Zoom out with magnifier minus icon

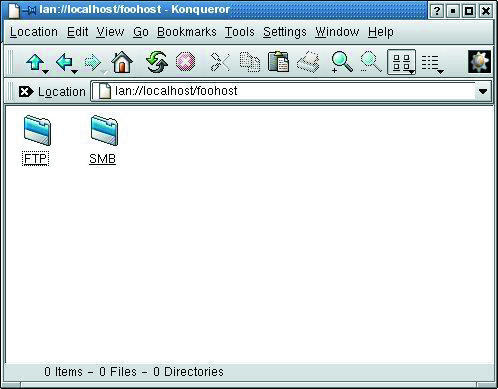(371, 62)
